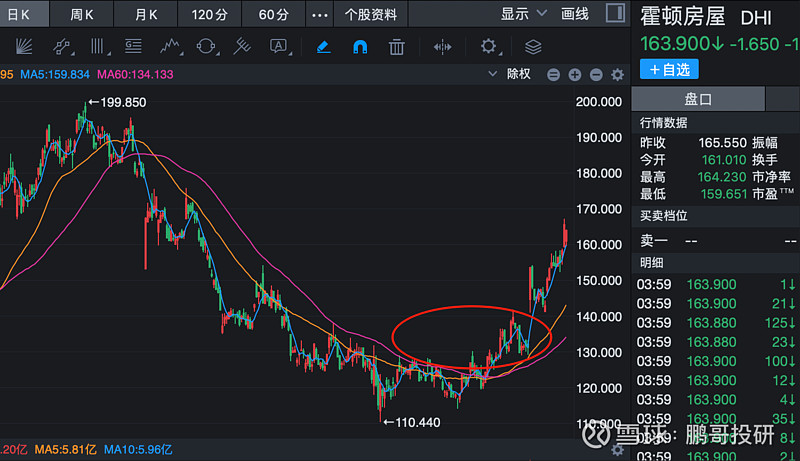Click the minus zoom-out circle icon
This screenshot has height=461, width=800.
596,75
